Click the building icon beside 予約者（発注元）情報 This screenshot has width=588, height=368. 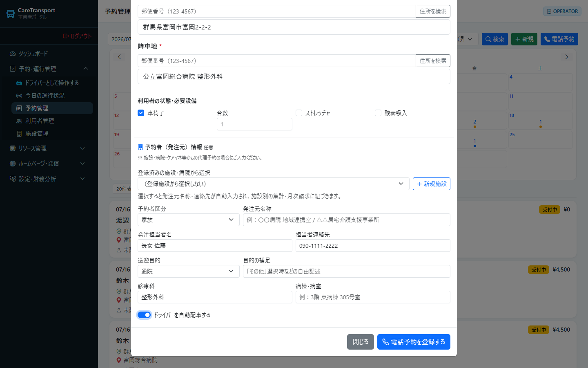140,147
